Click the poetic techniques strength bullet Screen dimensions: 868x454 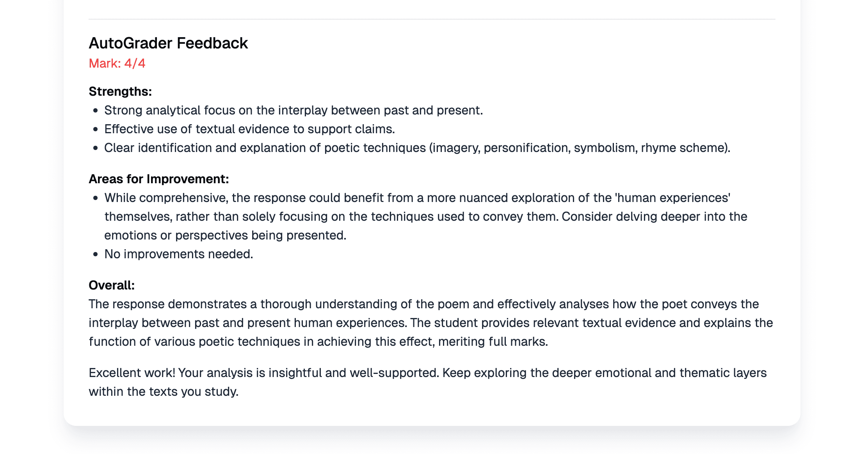(417, 148)
